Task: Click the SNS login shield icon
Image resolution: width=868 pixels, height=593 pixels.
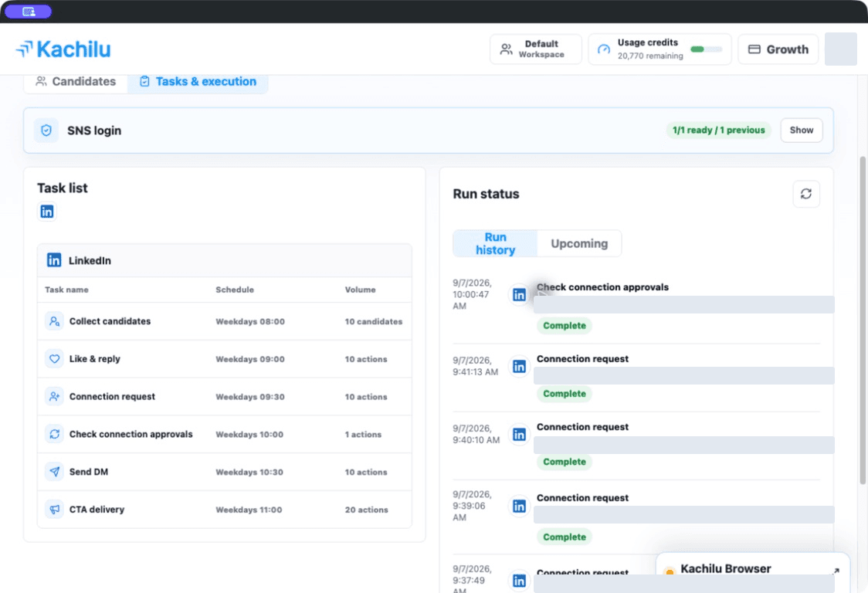Action: pyautogui.click(x=46, y=130)
